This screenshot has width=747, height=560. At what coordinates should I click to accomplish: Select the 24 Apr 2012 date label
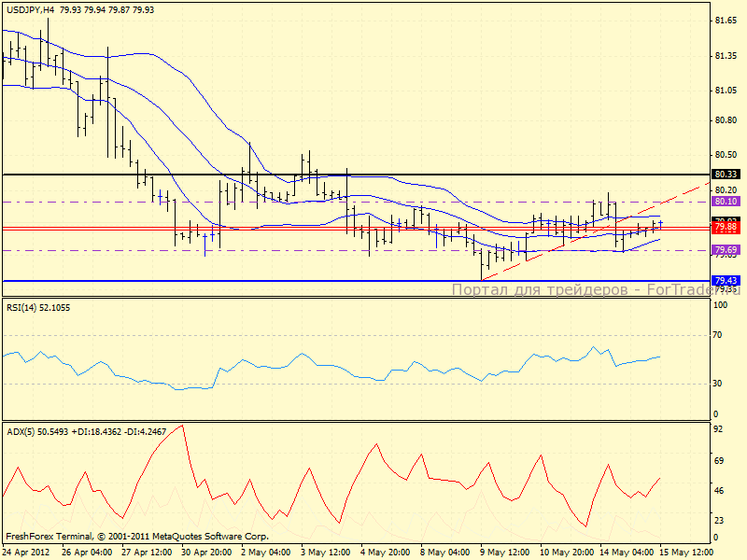[29, 552]
